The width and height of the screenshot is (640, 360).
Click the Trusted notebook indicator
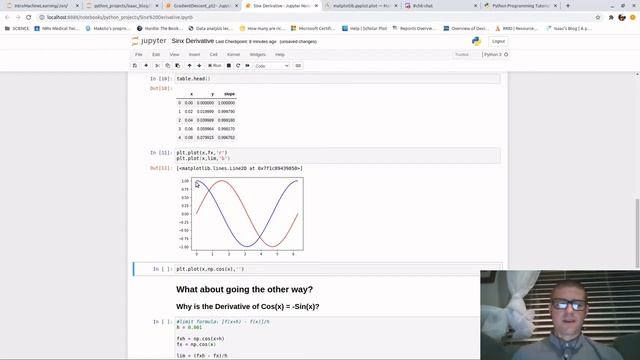point(462,54)
